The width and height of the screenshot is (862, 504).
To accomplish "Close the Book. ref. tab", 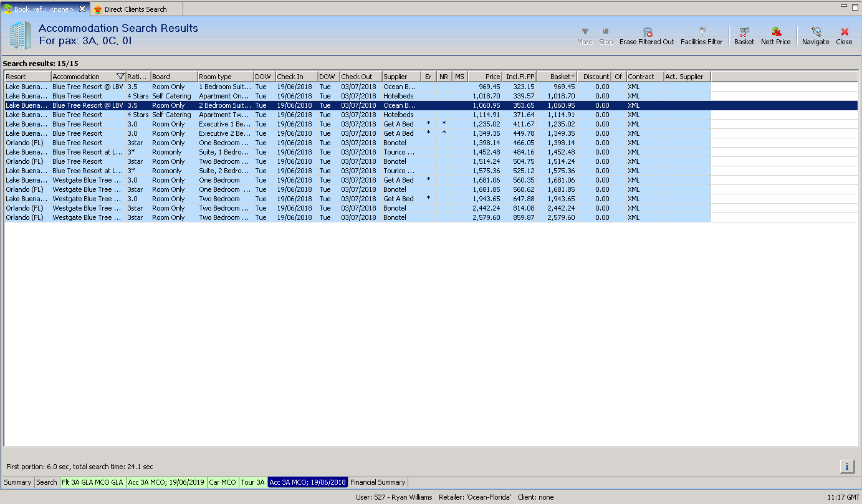I will (x=82, y=9).
